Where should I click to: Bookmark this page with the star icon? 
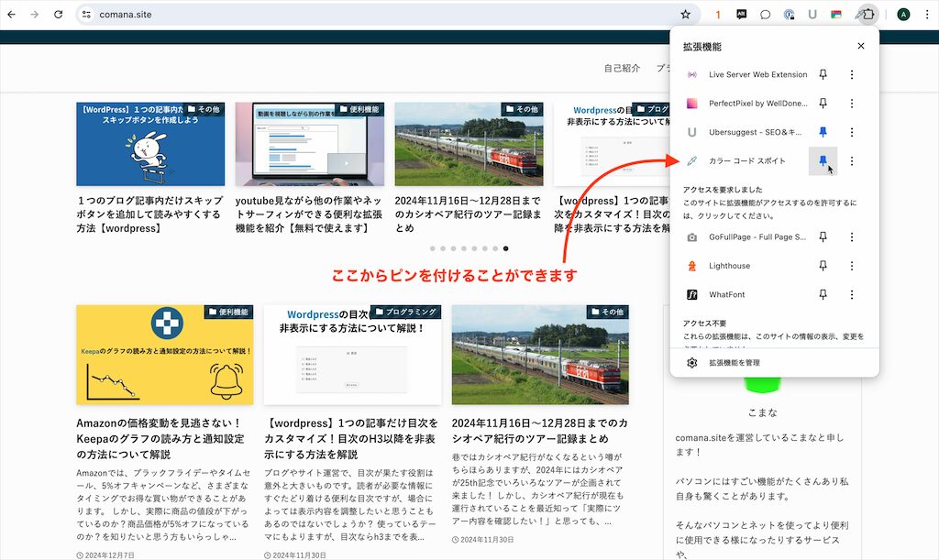click(x=686, y=15)
